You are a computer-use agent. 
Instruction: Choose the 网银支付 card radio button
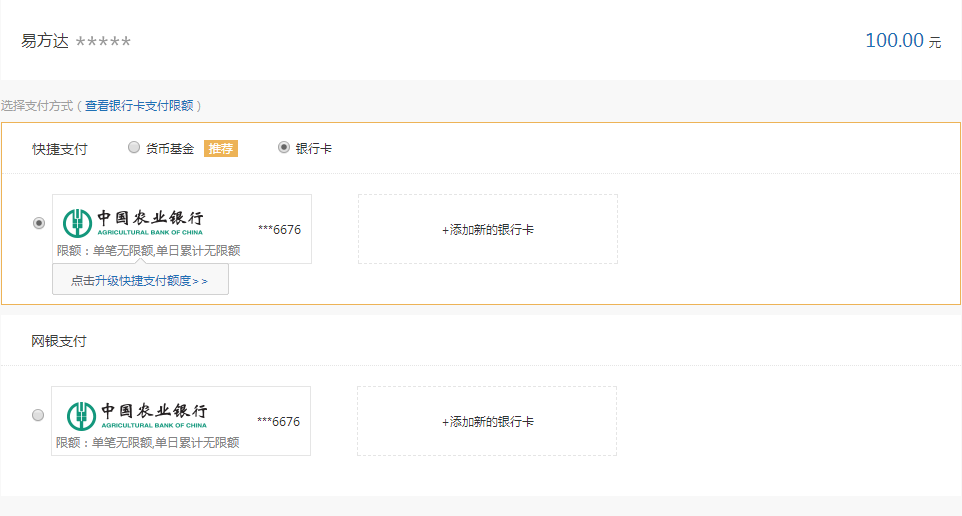(38, 415)
